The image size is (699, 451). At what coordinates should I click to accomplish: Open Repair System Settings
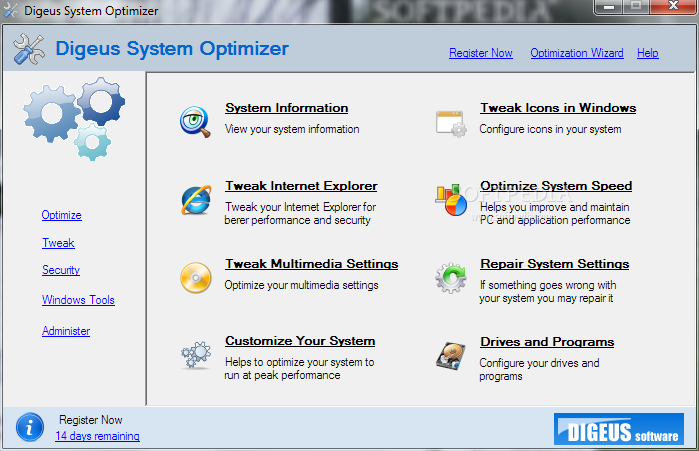coord(555,264)
